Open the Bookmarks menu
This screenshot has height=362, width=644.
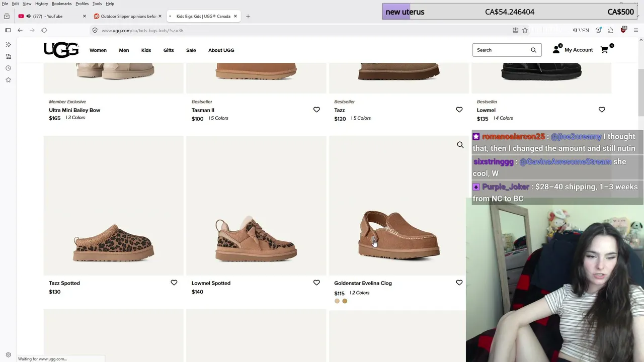click(x=62, y=4)
